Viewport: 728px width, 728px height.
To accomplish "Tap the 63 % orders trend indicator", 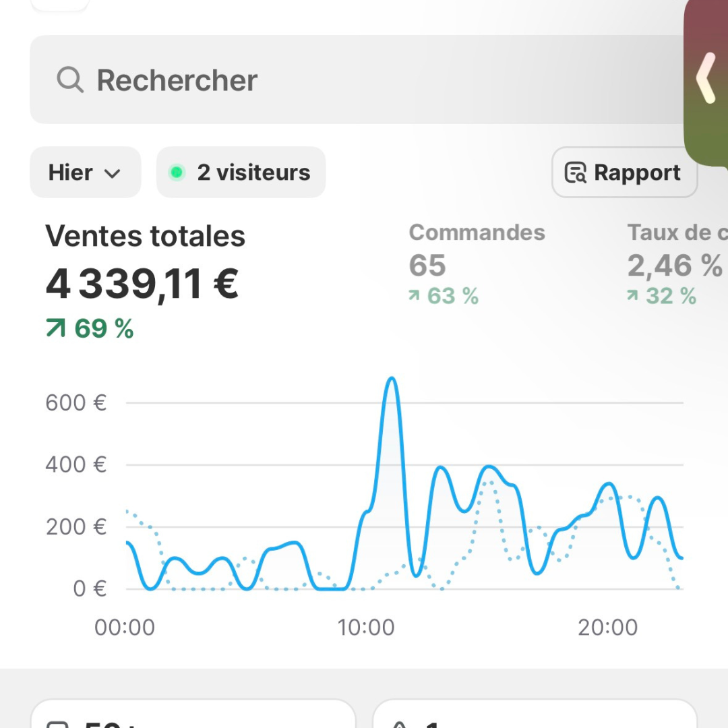I will tap(444, 296).
